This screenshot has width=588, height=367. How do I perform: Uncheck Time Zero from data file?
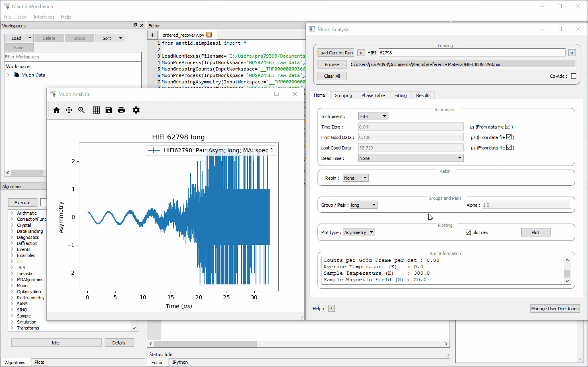tap(508, 127)
